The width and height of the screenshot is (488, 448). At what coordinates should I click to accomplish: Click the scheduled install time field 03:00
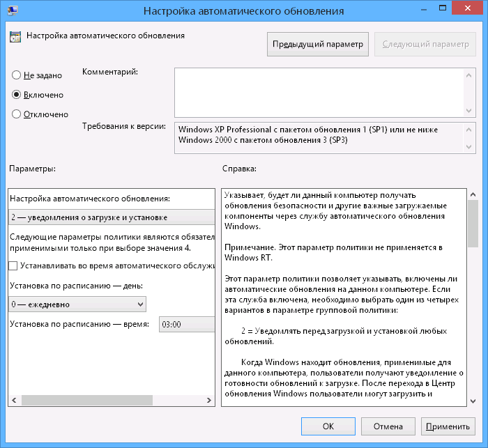[186, 325]
